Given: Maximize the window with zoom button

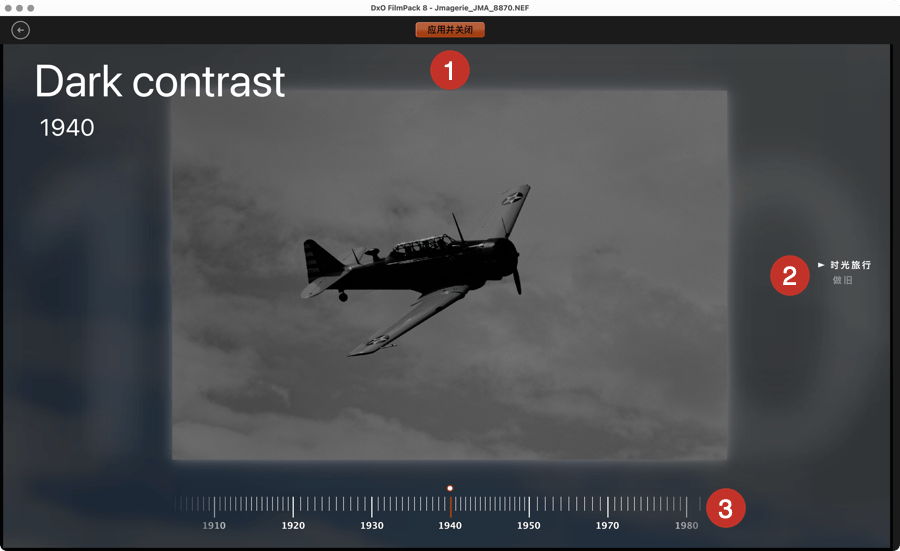Looking at the screenshot, I should tap(31, 8).
